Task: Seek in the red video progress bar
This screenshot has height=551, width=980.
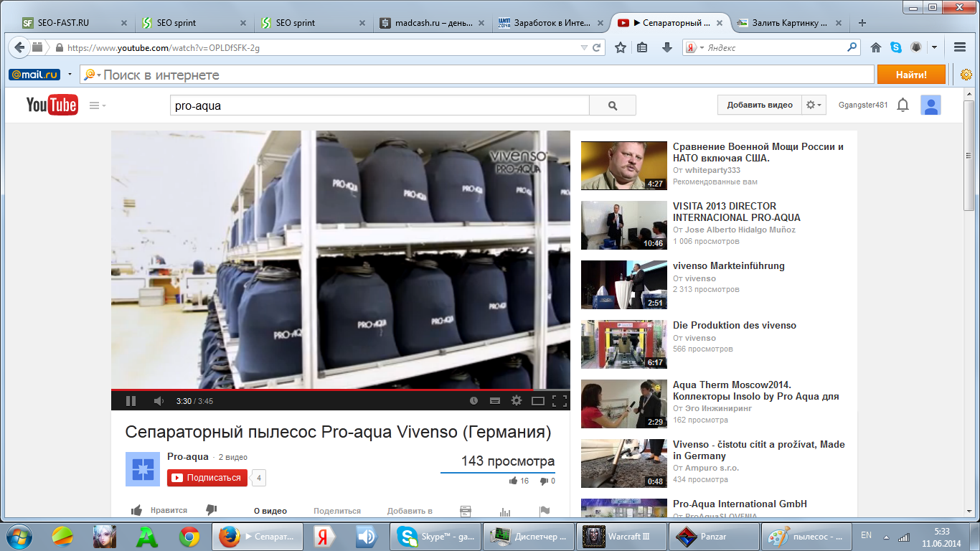Action: click(x=341, y=390)
